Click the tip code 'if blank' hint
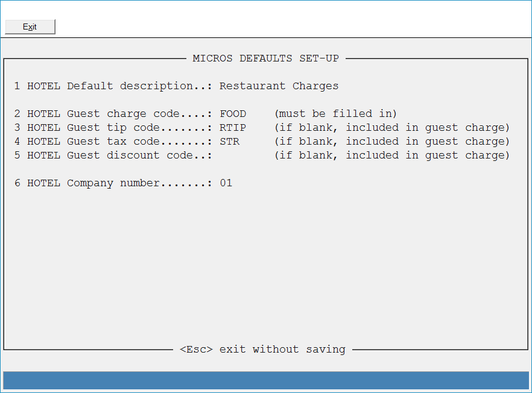 pos(392,128)
